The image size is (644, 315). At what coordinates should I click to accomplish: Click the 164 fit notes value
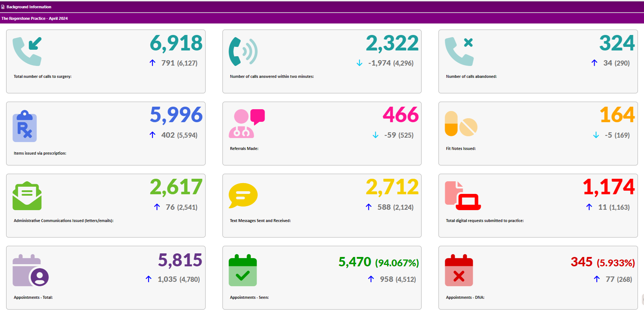tap(617, 115)
